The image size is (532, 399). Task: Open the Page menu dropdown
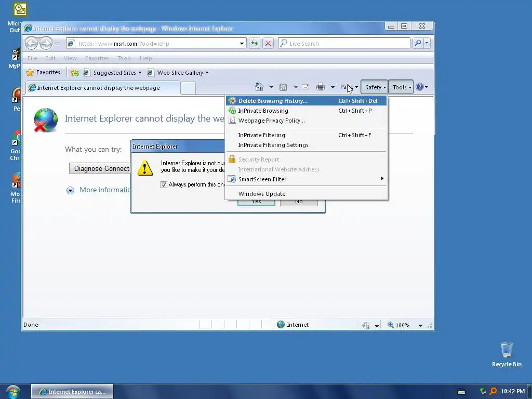point(349,87)
